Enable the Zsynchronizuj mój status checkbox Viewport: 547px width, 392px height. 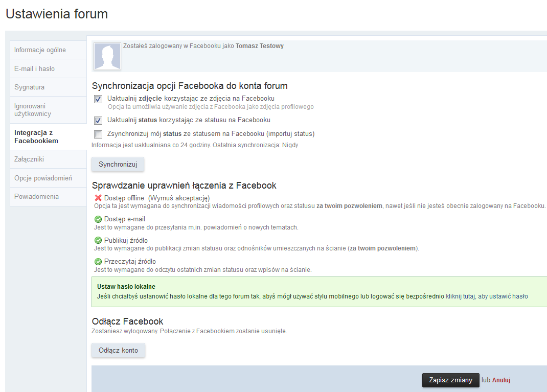click(97, 134)
